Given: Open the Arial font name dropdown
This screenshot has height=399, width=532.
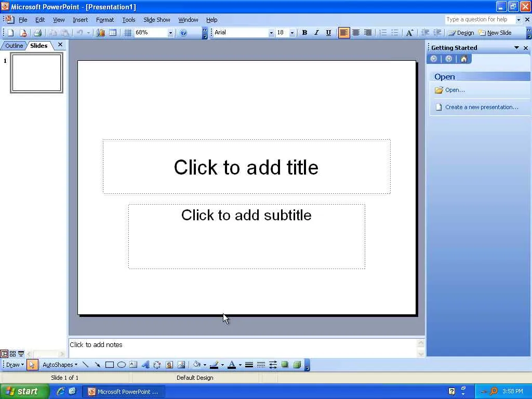Looking at the screenshot, I should coord(271,33).
